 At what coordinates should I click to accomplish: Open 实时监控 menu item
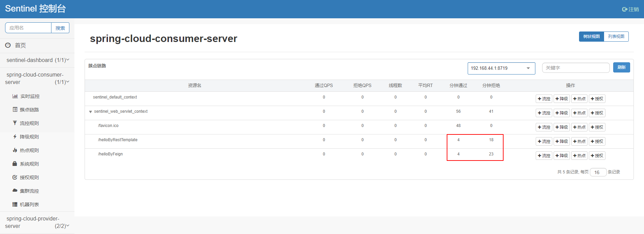pos(37,96)
